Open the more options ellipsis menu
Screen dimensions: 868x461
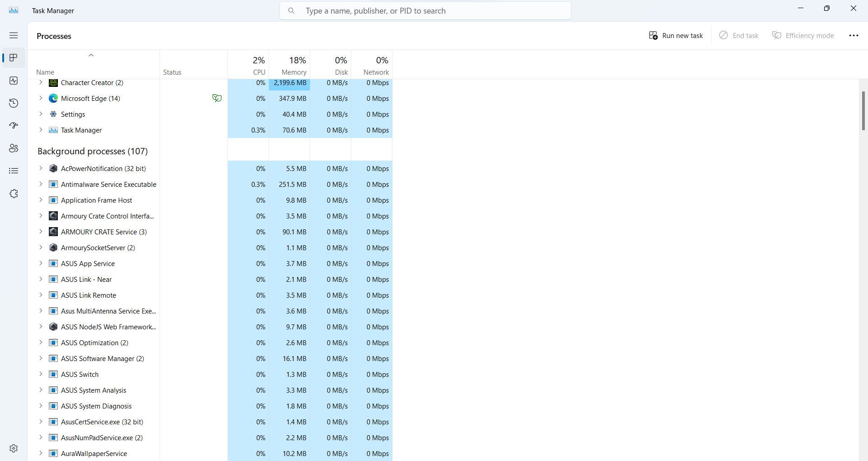tap(854, 36)
